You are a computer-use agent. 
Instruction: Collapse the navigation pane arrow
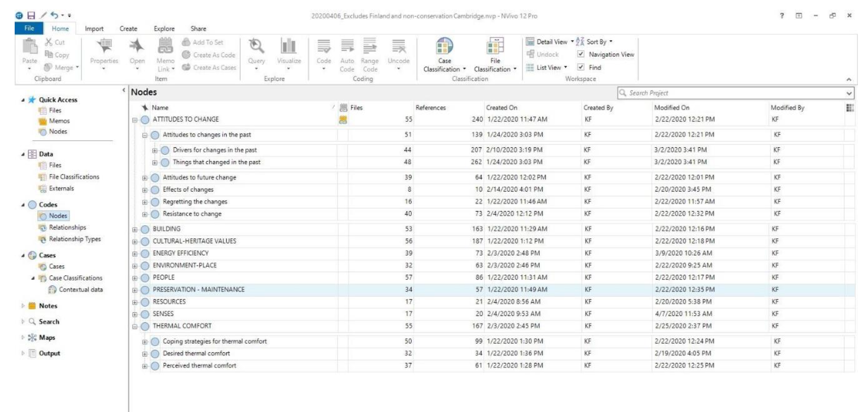point(124,90)
